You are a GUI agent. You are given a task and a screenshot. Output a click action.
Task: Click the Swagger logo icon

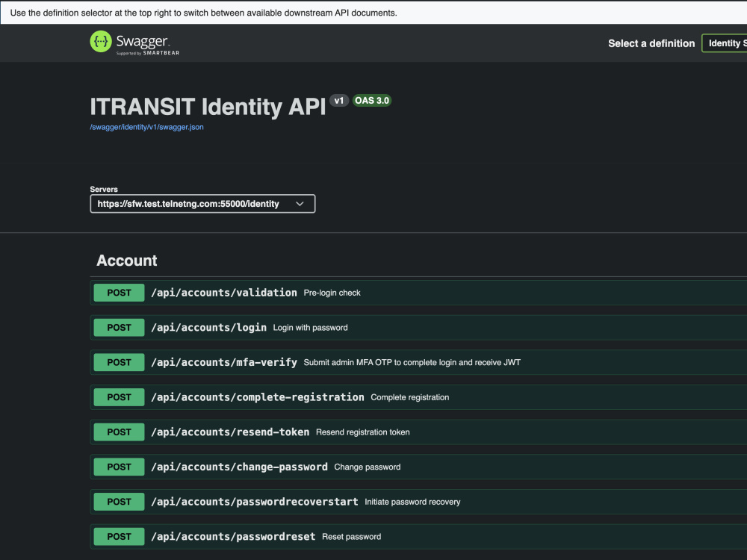pos(101,42)
